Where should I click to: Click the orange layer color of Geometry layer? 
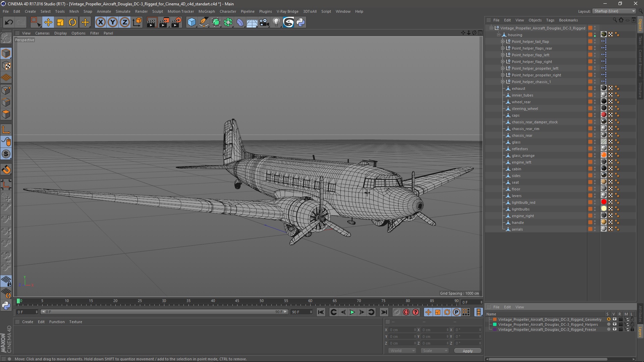[495, 319]
